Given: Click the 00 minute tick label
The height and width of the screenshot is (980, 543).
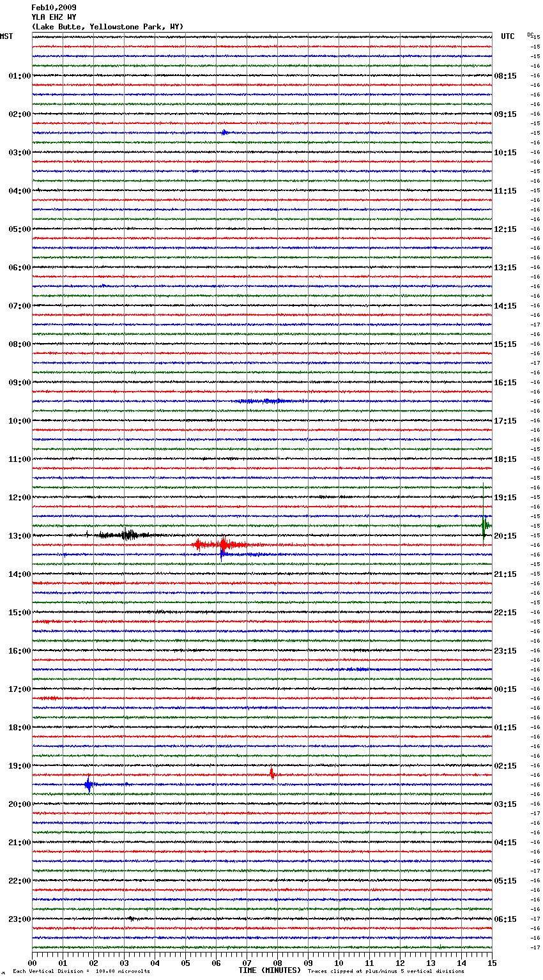Looking at the screenshot, I should tap(33, 963).
